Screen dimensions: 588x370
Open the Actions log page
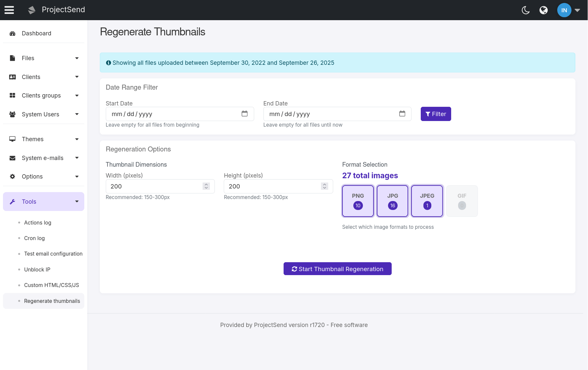pos(37,223)
